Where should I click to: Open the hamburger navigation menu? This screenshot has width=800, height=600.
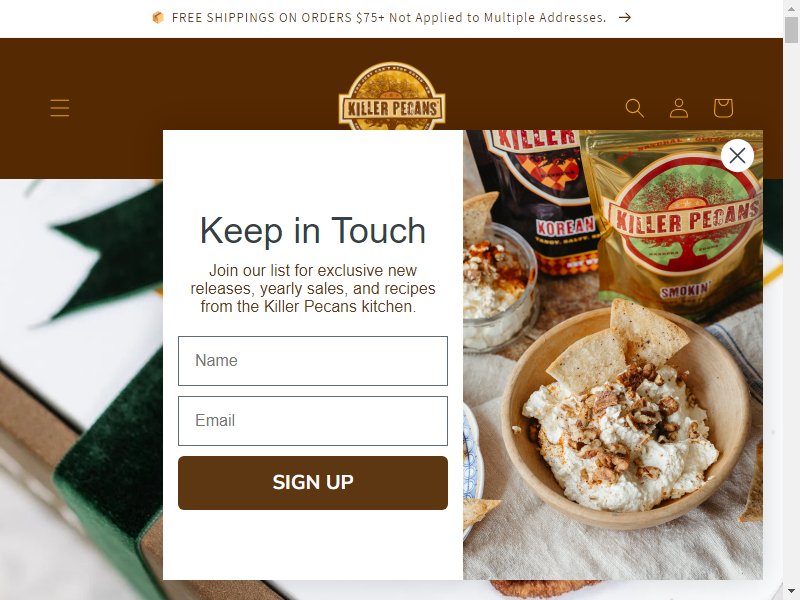pyautogui.click(x=60, y=108)
